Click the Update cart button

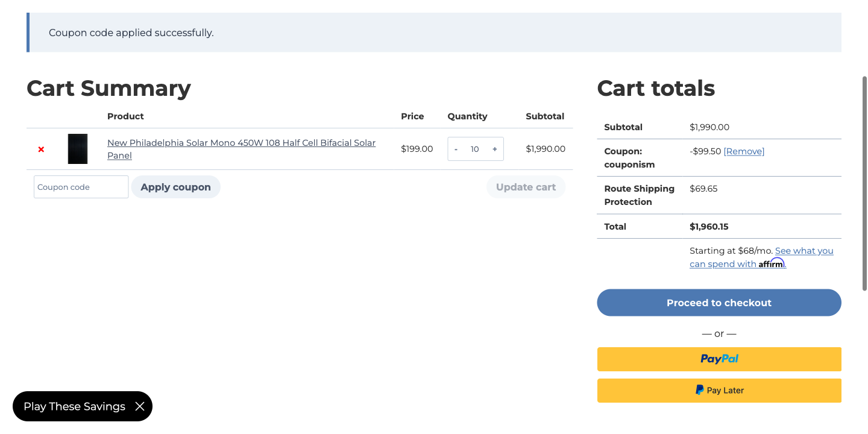[526, 187]
